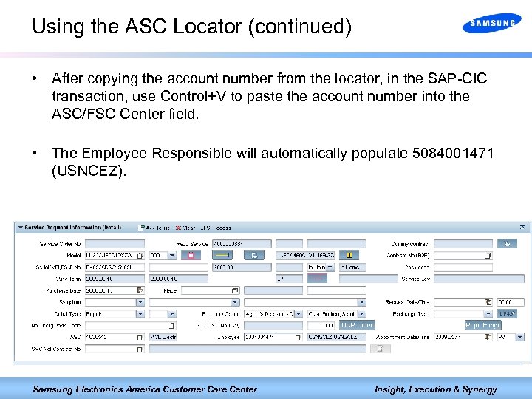Click the pink square button beside Model
This screenshot has height=399, width=532.
pos(191,255)
